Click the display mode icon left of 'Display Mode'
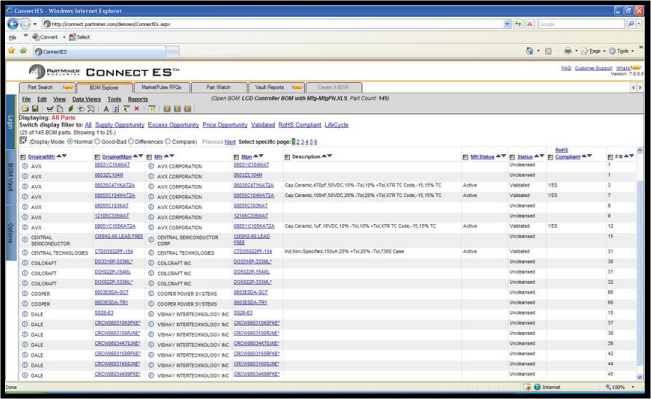Viewport: 651px width, 399px height. click(23, 140)
